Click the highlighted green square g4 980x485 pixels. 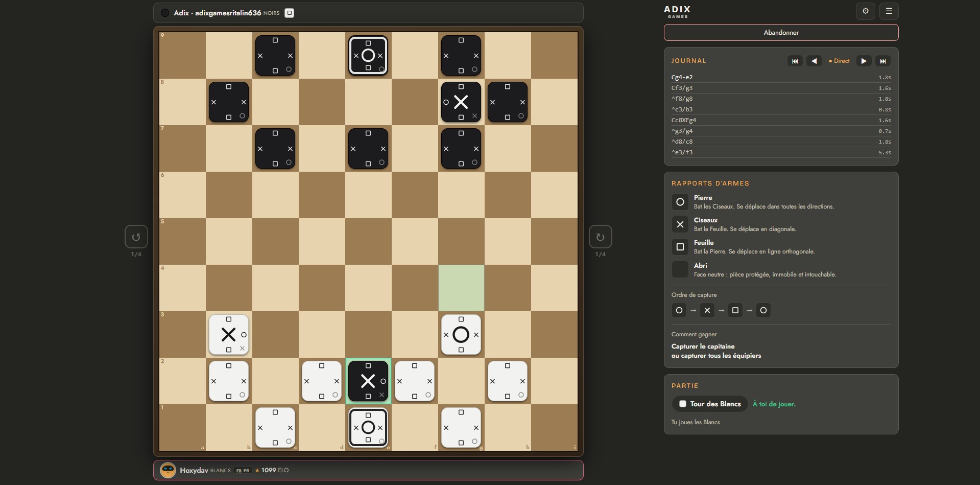click(x=461, y=288)
